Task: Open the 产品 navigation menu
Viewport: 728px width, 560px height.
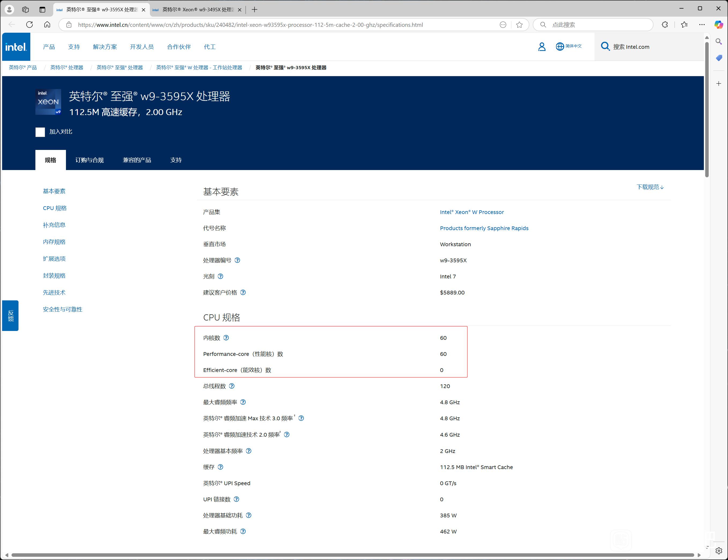Action: 49,47
